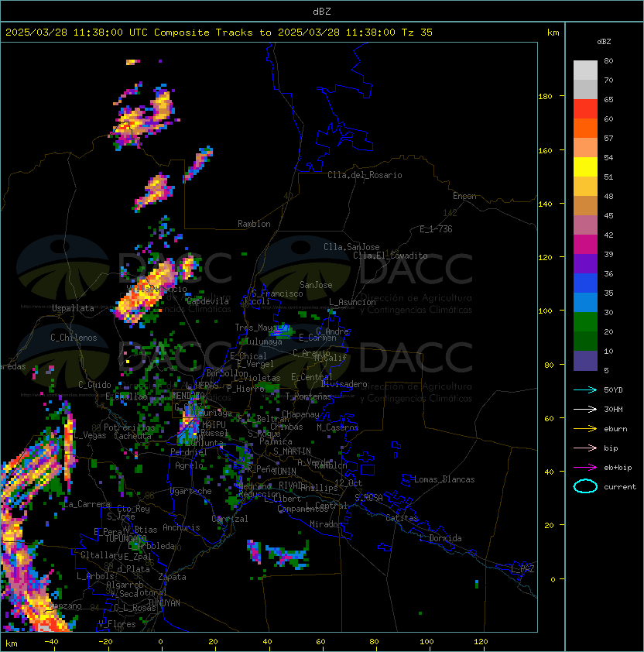
Task: Click the magenta eb+bip arrow in legend
Action: (x=585, y=468)
